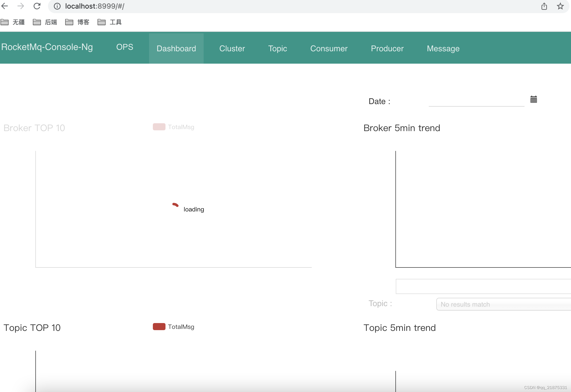The height and width of the screenshot is (392, 571).
Task: Click the RocketMq-Console-Ng brand link
Action: tap(47, 47)
